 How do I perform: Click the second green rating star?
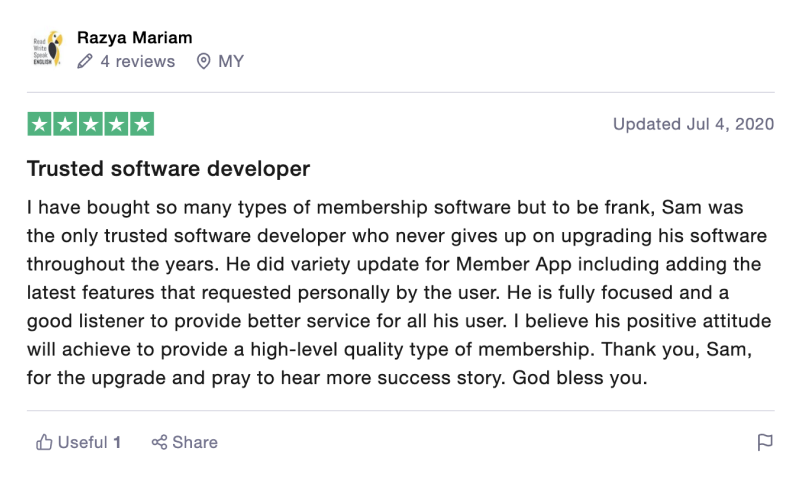point(65,124)
